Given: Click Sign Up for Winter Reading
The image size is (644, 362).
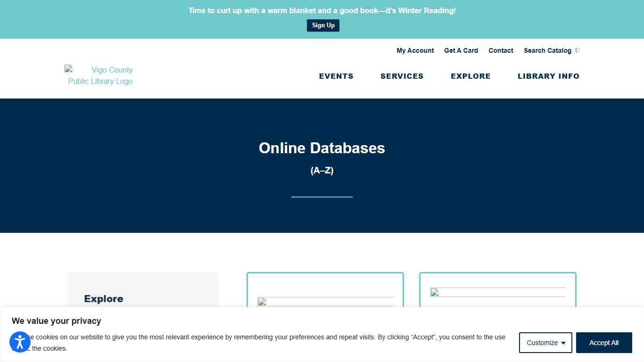Looking at the screenshot, I should [323, 25].
